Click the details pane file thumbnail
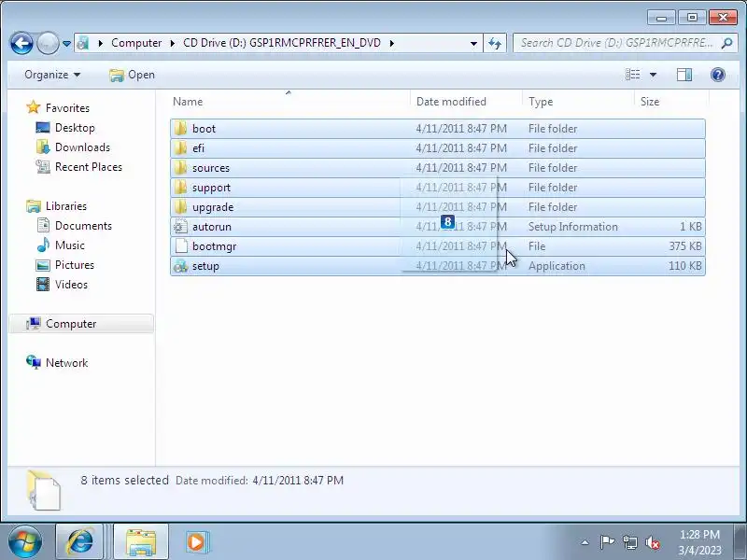The height and width of the screenshot is (560, 747). (x=44, y=490)
